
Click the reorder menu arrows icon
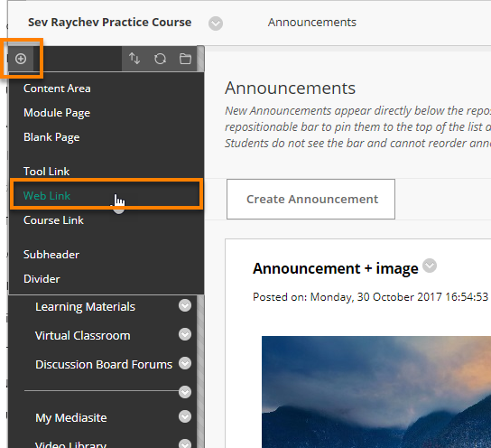tap(134, 59)
